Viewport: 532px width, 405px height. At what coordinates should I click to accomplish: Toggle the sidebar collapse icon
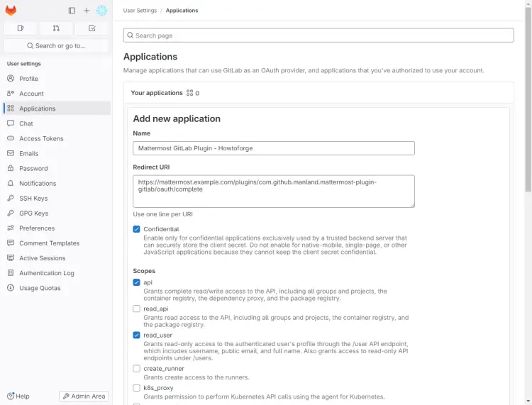point(72,11)
